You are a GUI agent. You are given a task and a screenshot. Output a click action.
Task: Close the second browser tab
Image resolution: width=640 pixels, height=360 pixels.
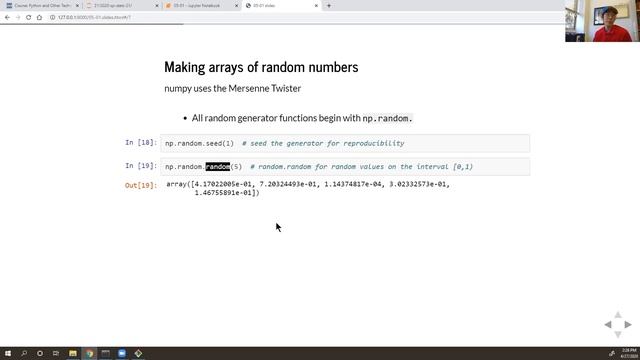pos(157,6)
